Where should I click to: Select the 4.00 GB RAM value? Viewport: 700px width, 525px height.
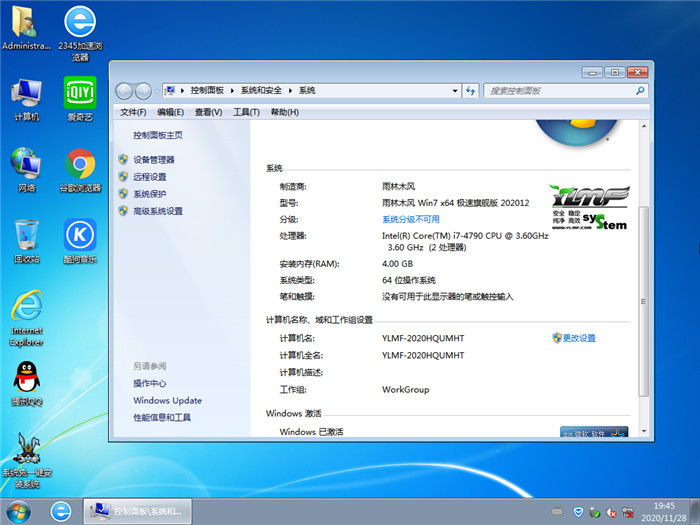tap(397, 263)
